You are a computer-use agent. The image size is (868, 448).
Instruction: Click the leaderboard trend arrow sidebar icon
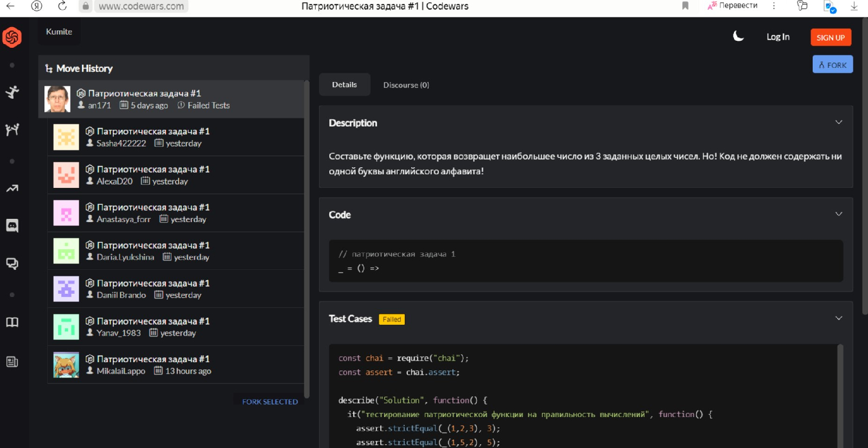coord(12,188)
